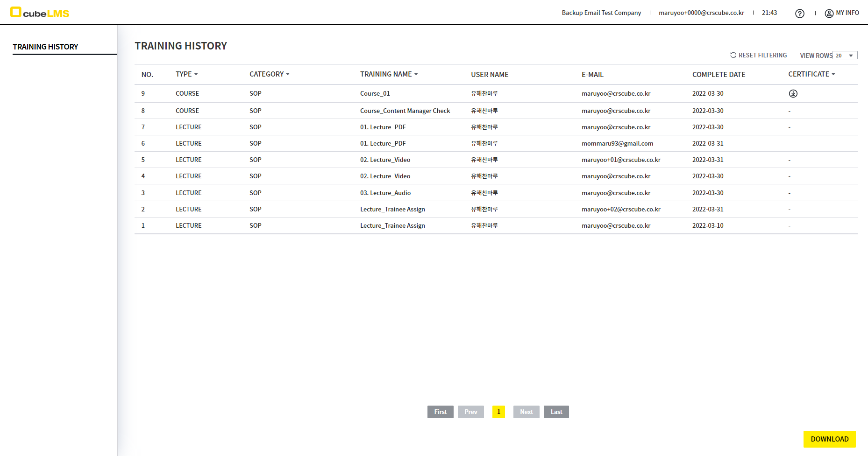
Task: Click the cubeLMS logo
Action: pos(40,13)
